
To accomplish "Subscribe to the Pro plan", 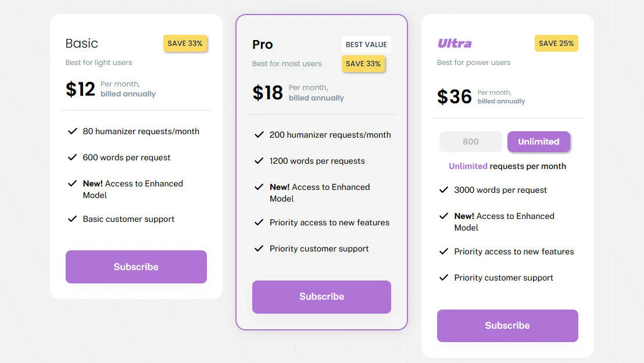I will point(321,297).
